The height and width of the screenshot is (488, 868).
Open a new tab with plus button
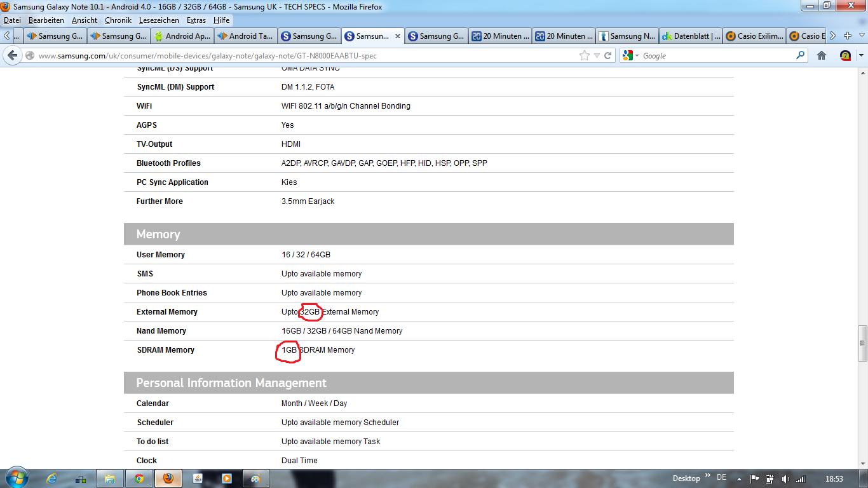pos(847,36)
